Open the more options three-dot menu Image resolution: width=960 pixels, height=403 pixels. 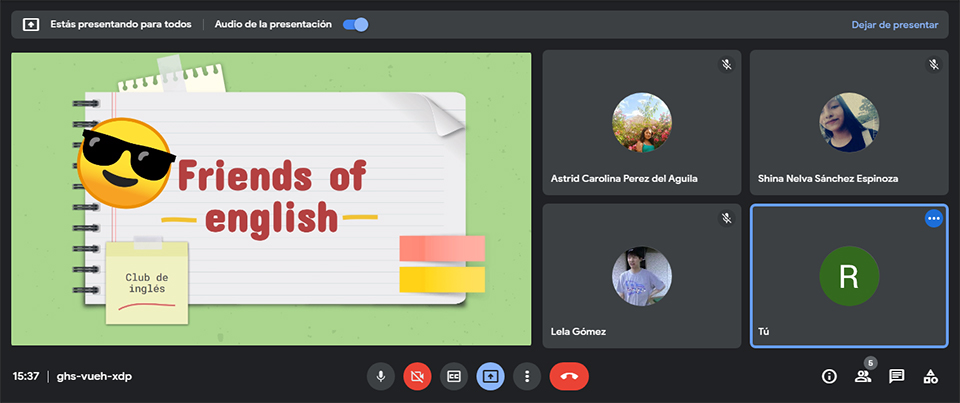527,376
